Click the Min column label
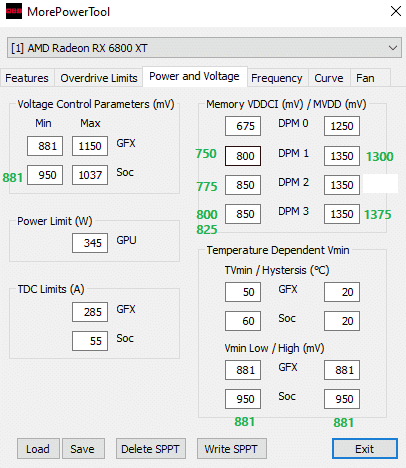Screen dimensions: 406x468 click(43, 123)
